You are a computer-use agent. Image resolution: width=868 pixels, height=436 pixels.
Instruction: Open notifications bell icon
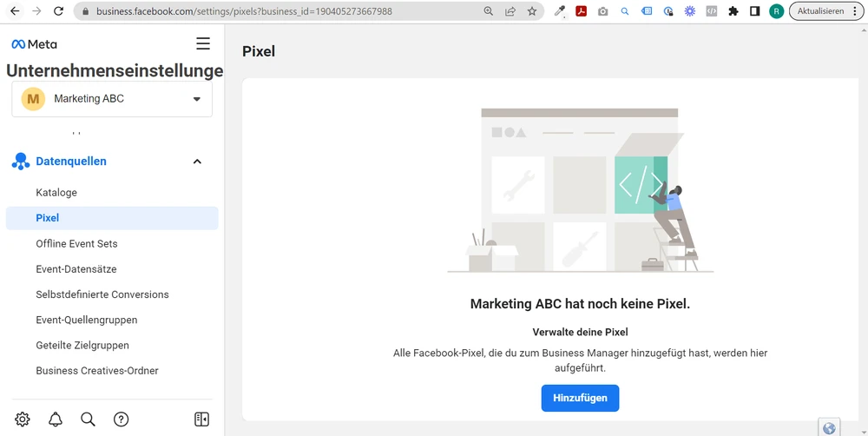point(56,419)
